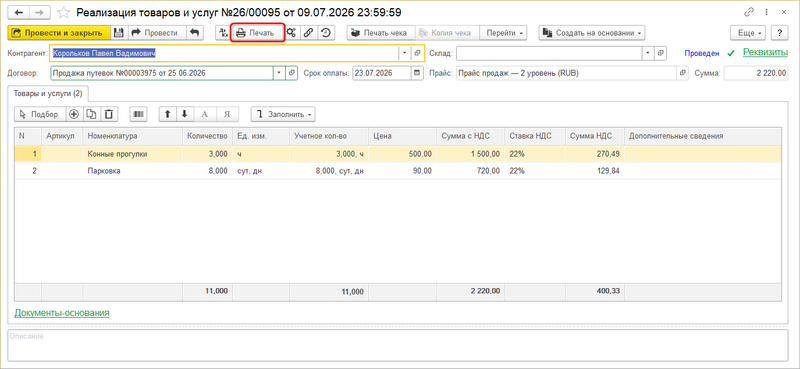Open the Еще menu

click(x=749, y=33)
